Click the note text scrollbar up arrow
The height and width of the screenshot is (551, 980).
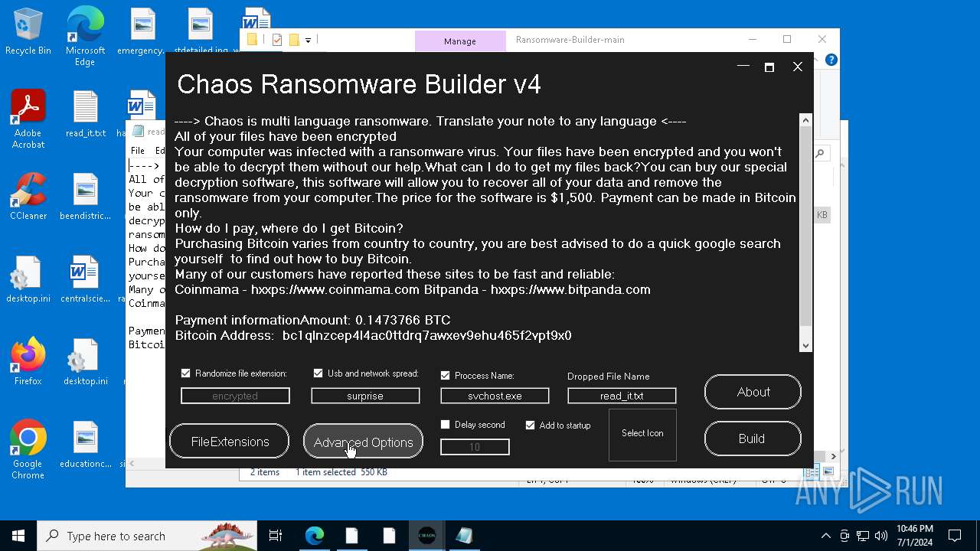pyautogui.click(x=805, y=120)
